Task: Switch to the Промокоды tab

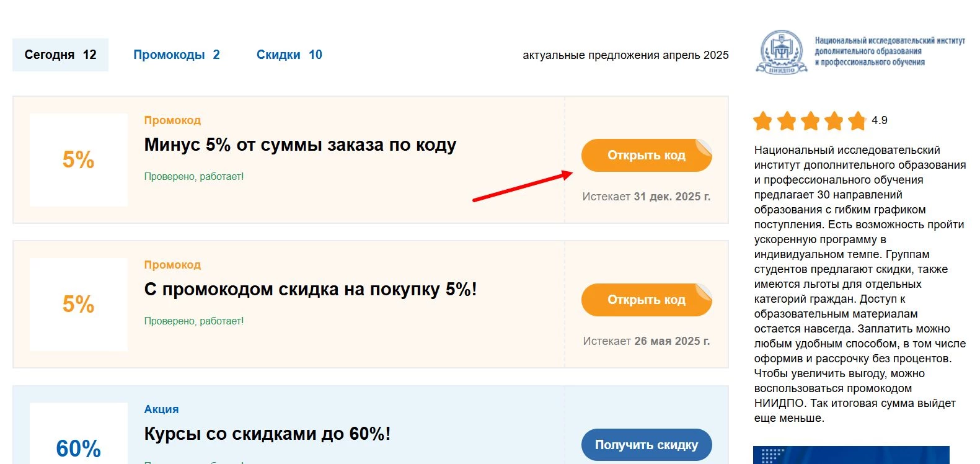Action: pyautogui.click(x=177, y=55)
